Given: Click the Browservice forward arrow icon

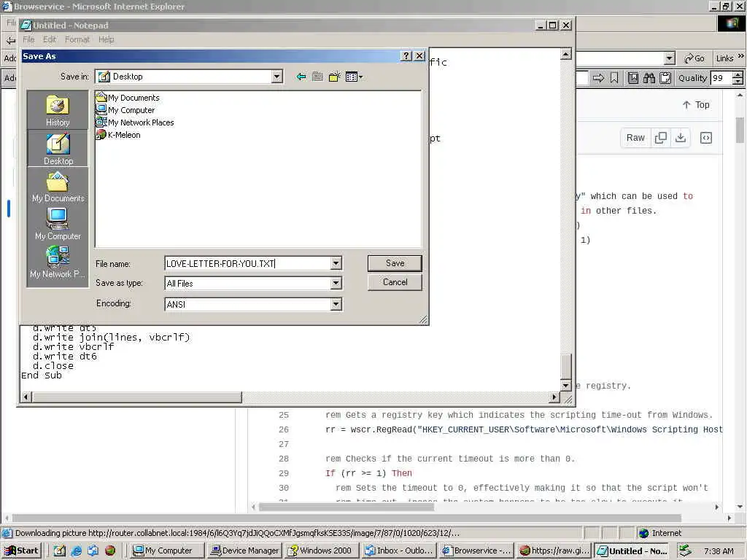Looking at the screenshot, I should click(598, 78).
